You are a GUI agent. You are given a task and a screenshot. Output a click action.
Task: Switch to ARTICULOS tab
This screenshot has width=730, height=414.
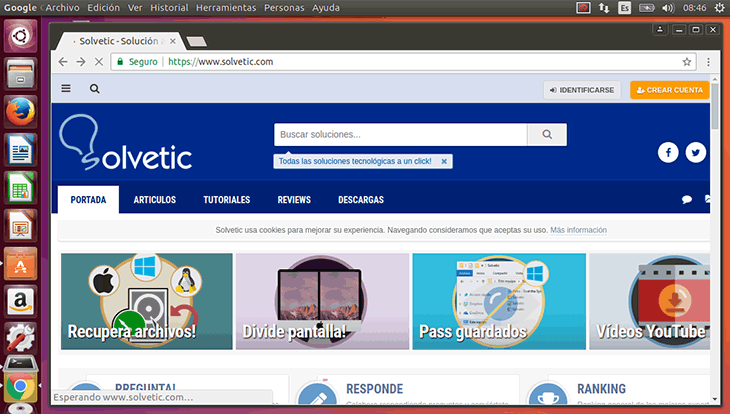point(155,200)
